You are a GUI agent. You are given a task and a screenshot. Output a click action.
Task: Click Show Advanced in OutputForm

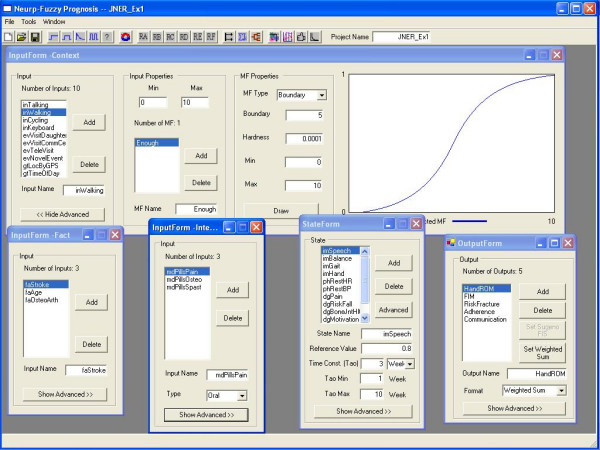(x=514, y=408)
